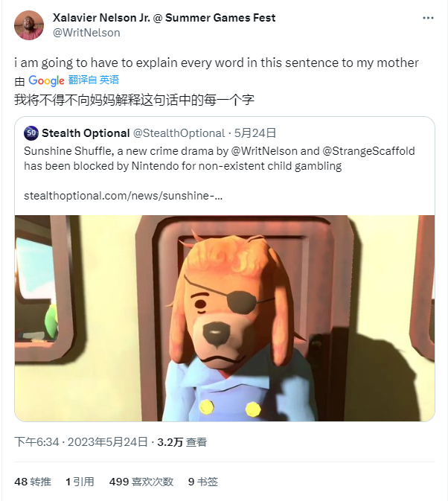Image resolution: width=448 pixels, height=501 pixels.
Task: Open the @WritNelson handle link
Action: 86,32
